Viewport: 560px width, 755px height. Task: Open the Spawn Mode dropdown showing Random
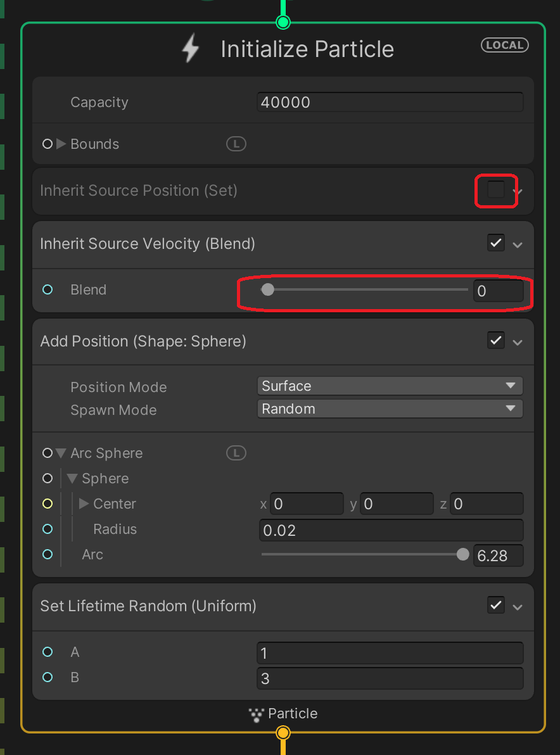[x=390, y=409]
